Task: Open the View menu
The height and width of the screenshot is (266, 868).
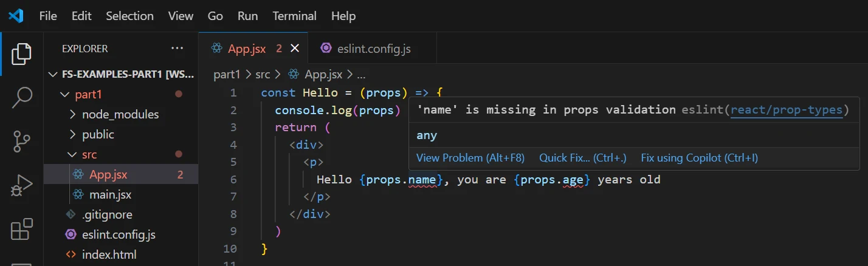Action: pos(181,16)
